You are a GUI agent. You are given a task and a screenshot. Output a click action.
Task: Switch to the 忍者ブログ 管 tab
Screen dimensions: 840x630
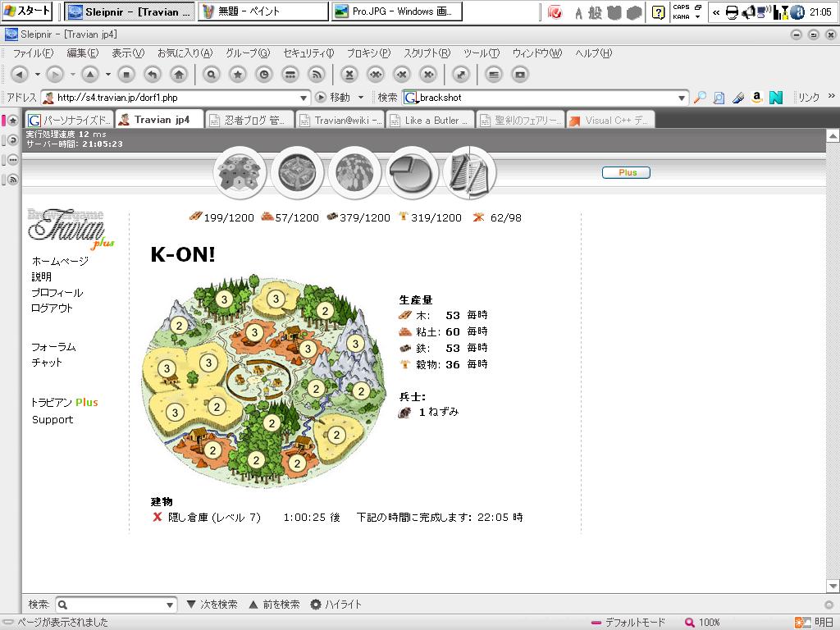[x=250, y=120]
